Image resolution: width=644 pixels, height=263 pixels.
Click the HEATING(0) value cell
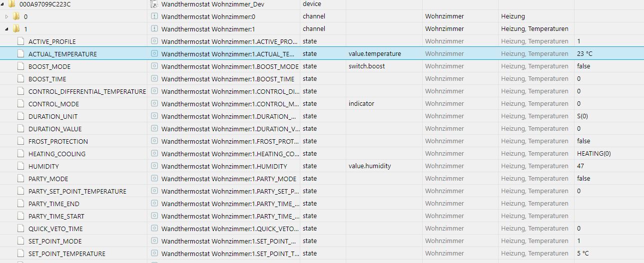[594, 153]
